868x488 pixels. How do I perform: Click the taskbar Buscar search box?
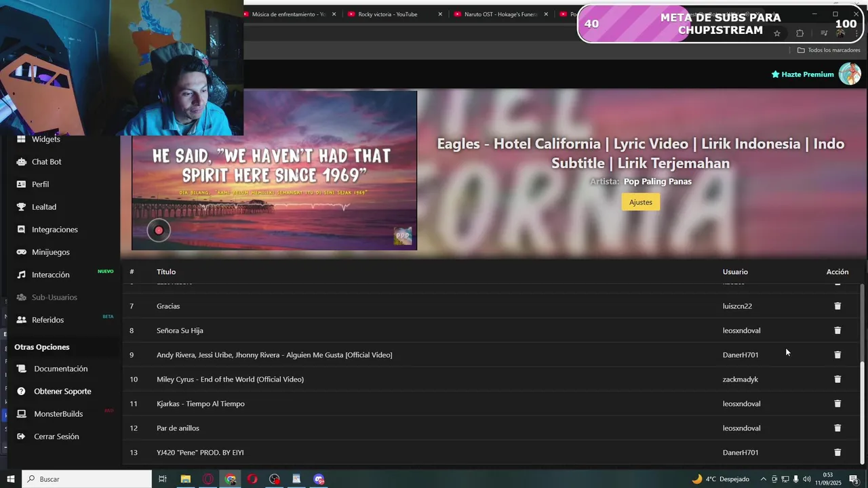(x=87, y=479)
